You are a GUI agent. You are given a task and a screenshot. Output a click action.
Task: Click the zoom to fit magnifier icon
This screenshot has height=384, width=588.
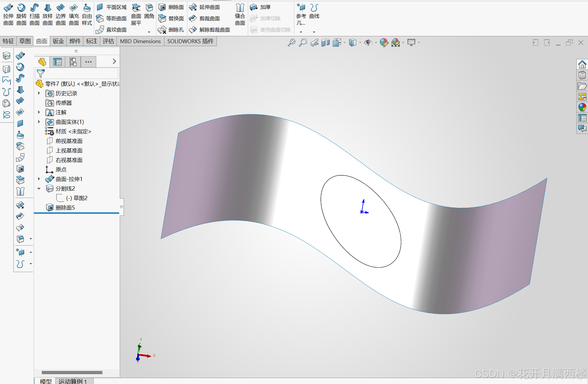click(x=292, y=43)
